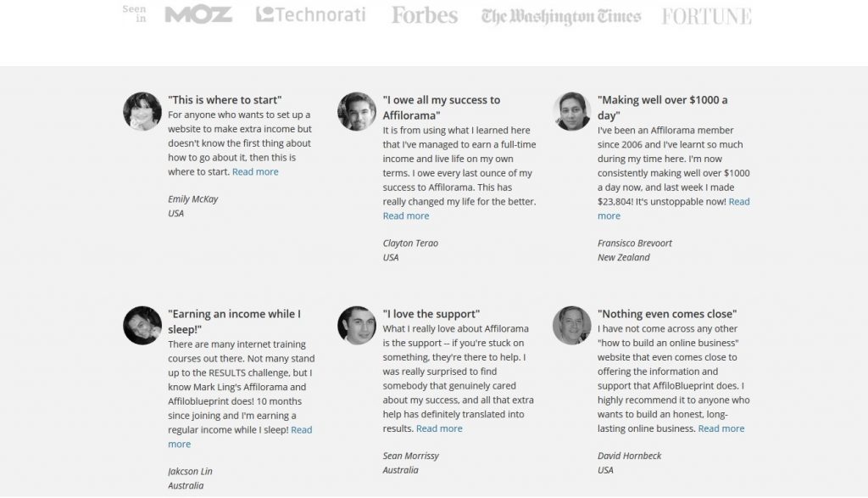Click "Nothing even comes close" headline

click(x=667, y=314)
